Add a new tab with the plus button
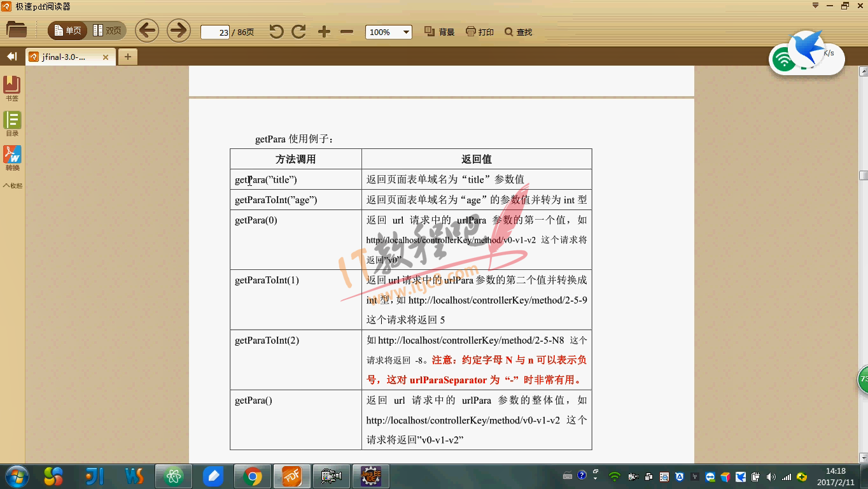 pyautogui.click(x=127, y=57)
